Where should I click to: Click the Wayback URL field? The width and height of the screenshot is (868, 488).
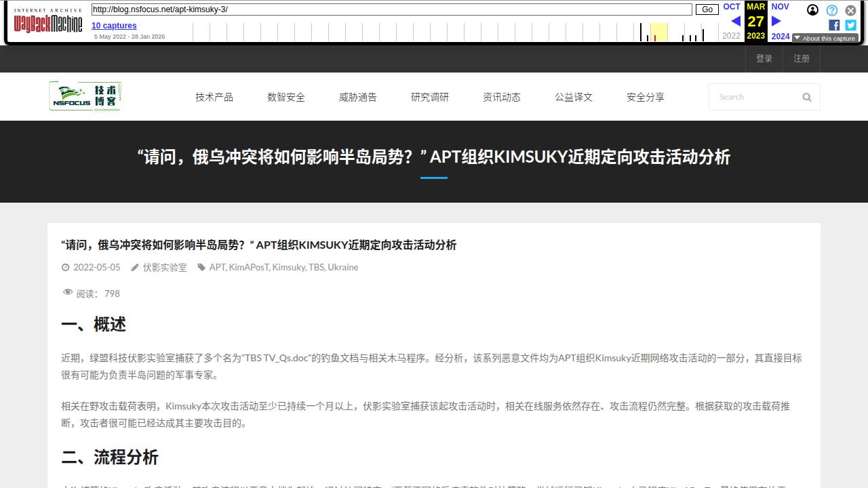click(391, 9)
